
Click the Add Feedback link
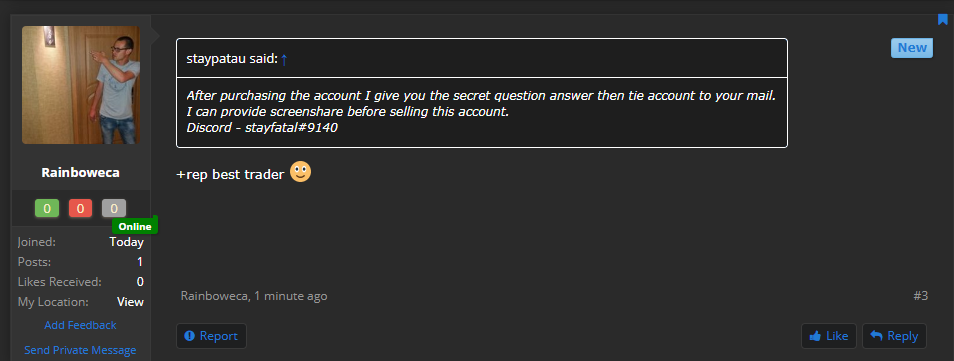[80, 325]
